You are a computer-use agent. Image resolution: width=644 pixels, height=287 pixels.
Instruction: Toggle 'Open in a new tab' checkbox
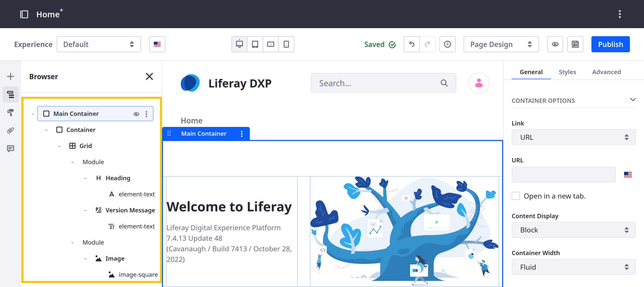516,196
